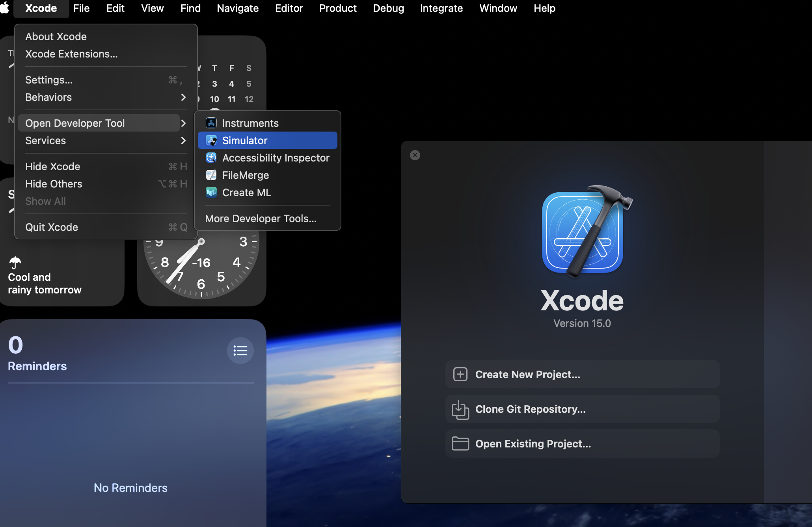This screenshot has width=812, height=527.
Task: Choose Hide Xcode
Action: pos(106,166)
